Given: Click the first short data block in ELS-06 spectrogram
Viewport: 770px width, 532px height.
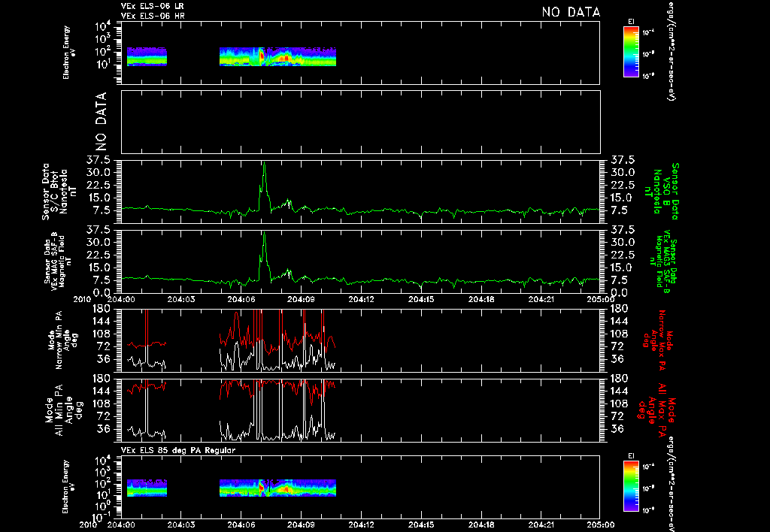Looking at the screenshot, I should [x=147, y=56].
